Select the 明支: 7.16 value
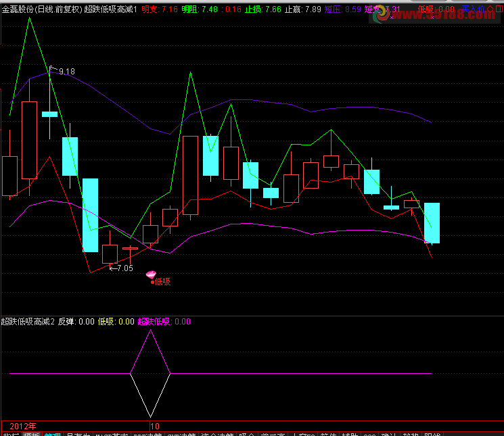Viewport: 504px width, 436px height. [x=160, y=9]
